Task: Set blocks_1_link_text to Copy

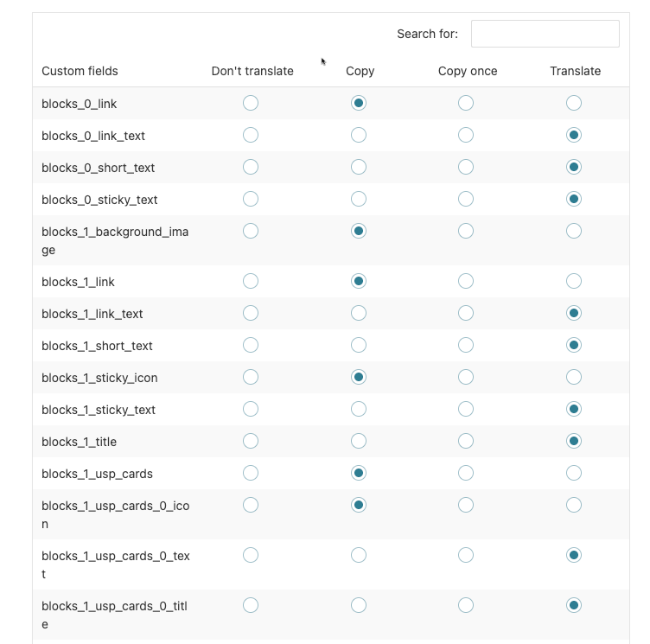Action: coord(359,313)
